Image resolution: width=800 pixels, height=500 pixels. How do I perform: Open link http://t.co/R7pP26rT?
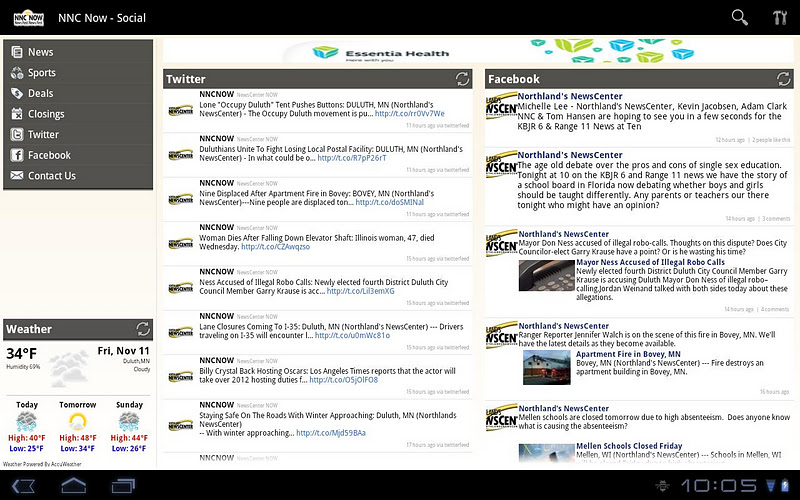point(352,158)
